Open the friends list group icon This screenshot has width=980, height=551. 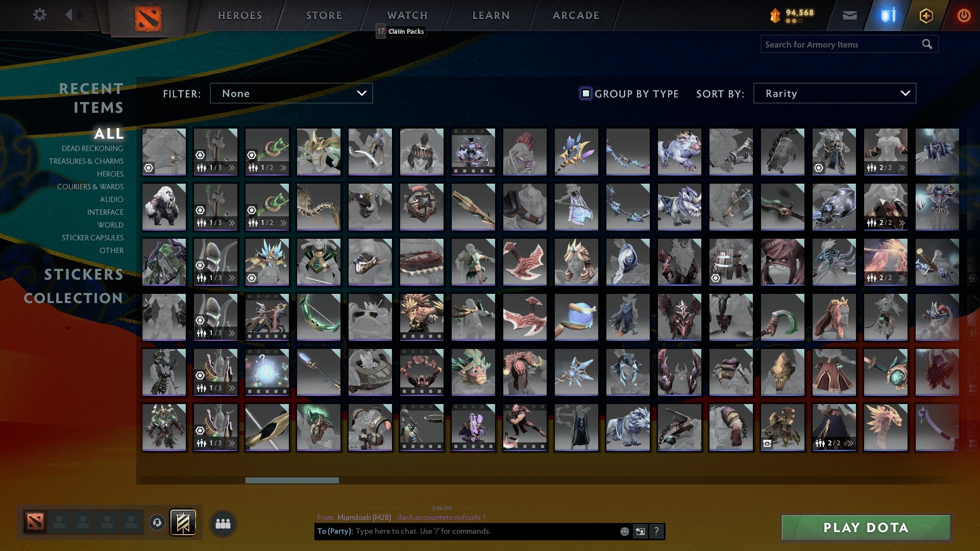[223, 523]
